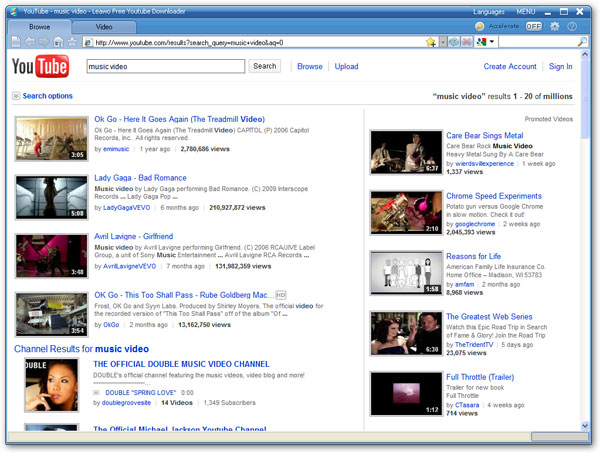Click the YouTube logo
The width and height of the screenshot is (600, 453).
41,66
